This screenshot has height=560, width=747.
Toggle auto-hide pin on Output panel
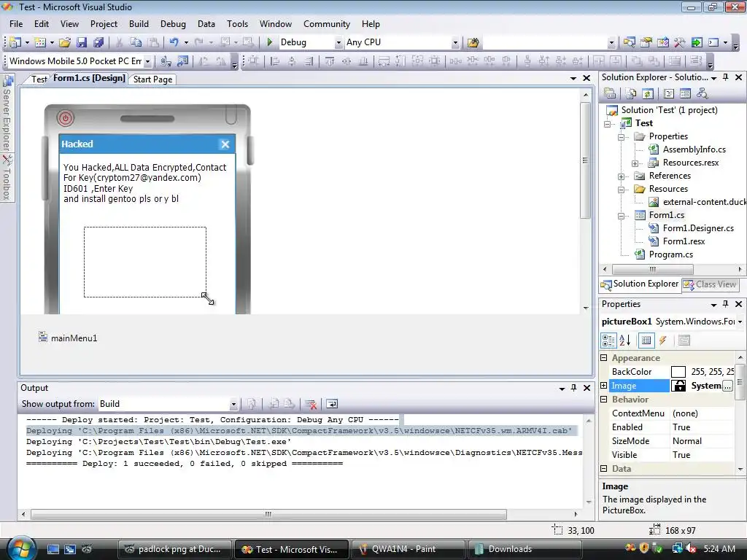pos(573,388)
